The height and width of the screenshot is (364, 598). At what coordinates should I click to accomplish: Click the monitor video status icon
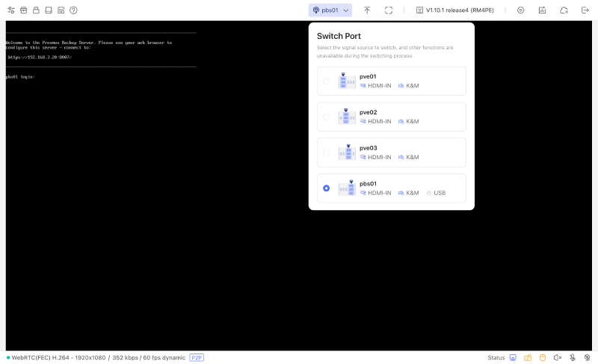click(x=513, y=357)
